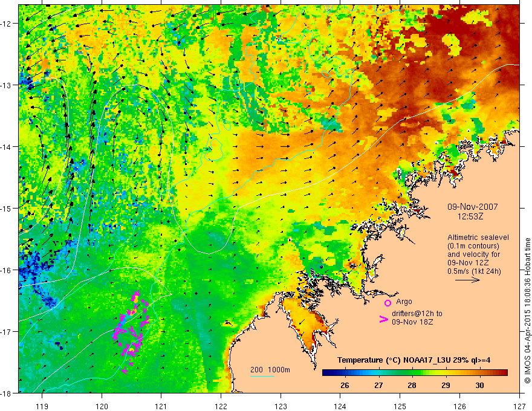Click latitude axis label -14
532x411 pixels.
coord(7,147)
